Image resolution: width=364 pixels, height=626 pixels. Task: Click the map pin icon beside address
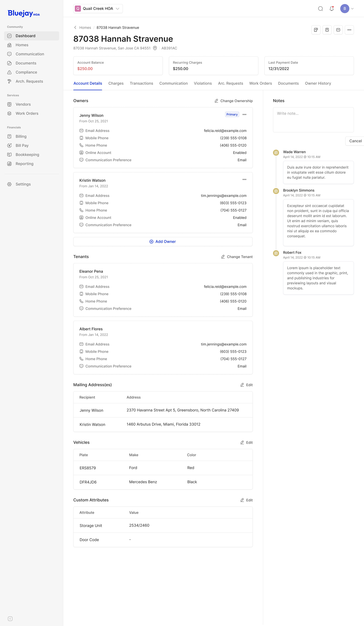[155, 48]
